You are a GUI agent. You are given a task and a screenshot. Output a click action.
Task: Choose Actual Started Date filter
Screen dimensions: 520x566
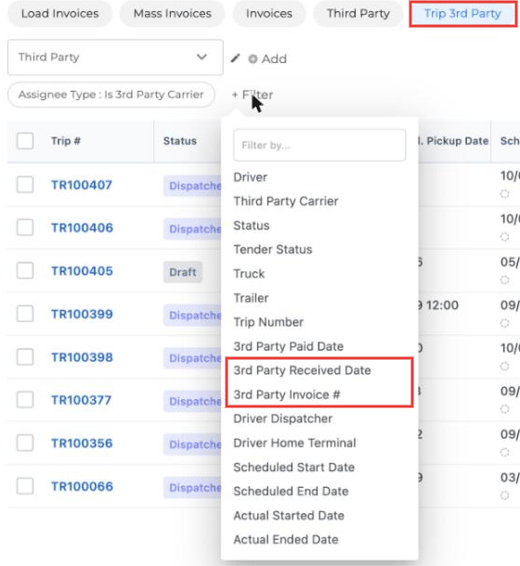click(x=289, y=515)
